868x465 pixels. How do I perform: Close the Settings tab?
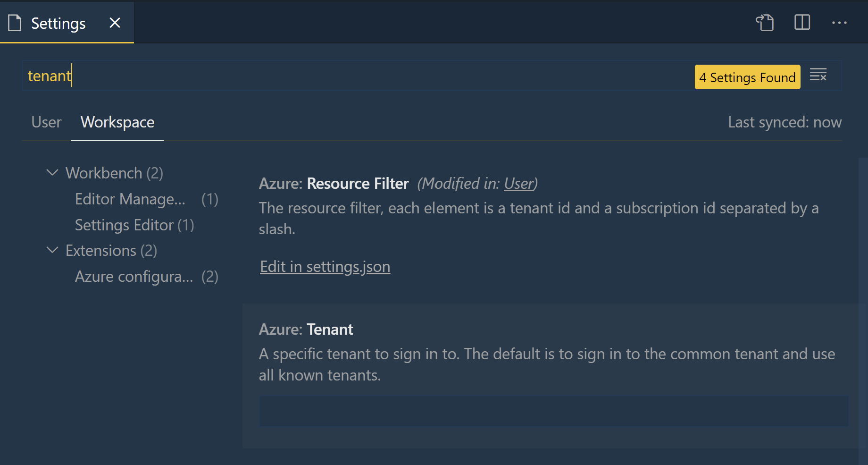[x=115, y=22]
